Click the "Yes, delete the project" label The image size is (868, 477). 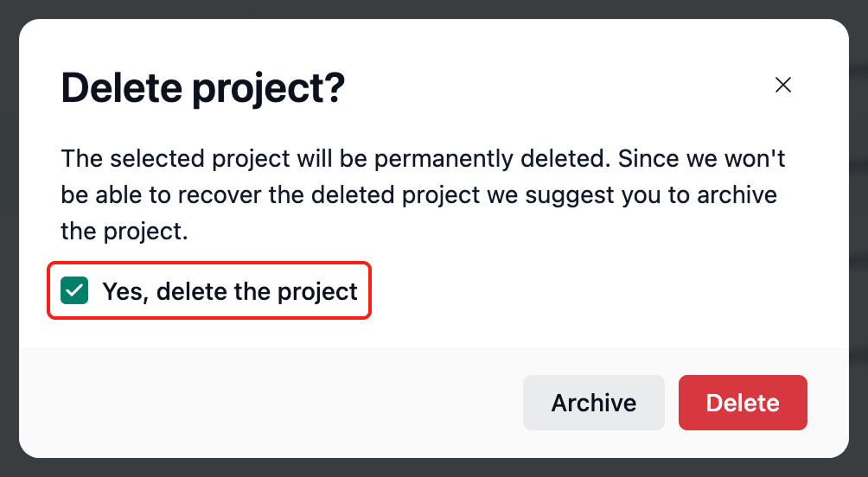(229, 291)
